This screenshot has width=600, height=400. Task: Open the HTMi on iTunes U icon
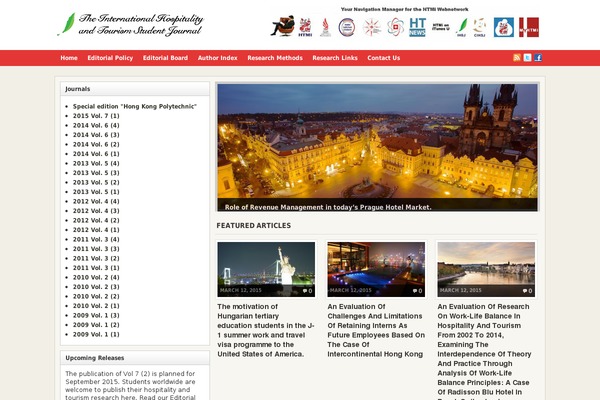click(441, 27)
